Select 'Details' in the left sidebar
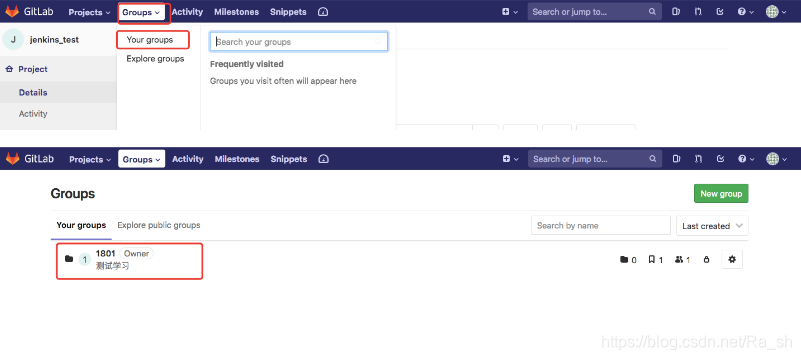Viewport: 801px width, 360px height. click(x=33, y=92)
